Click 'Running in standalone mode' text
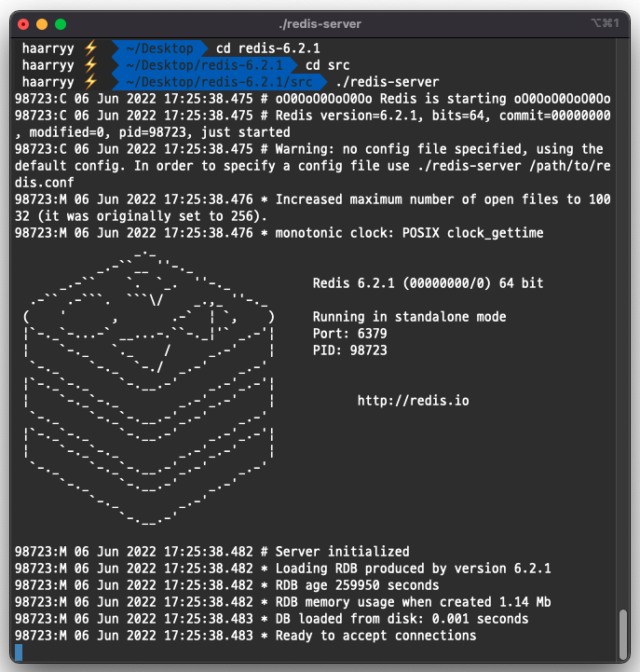This screenshot has width=640, height=672. point(409,317)
